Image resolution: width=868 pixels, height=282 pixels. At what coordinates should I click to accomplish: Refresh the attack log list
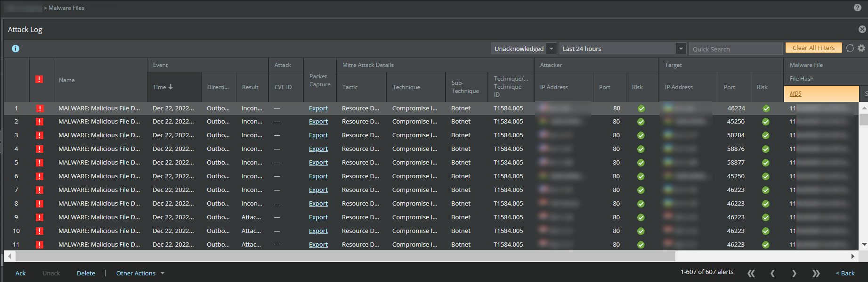click(x=850, y=48)
